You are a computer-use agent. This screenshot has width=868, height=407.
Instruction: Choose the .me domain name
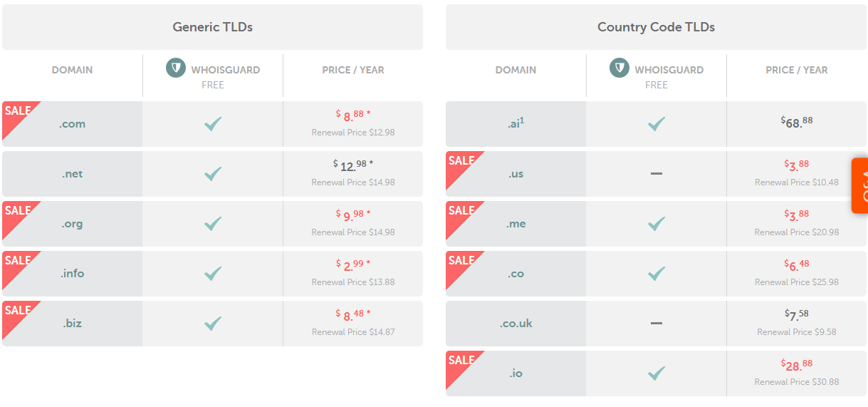pos(516,224)
